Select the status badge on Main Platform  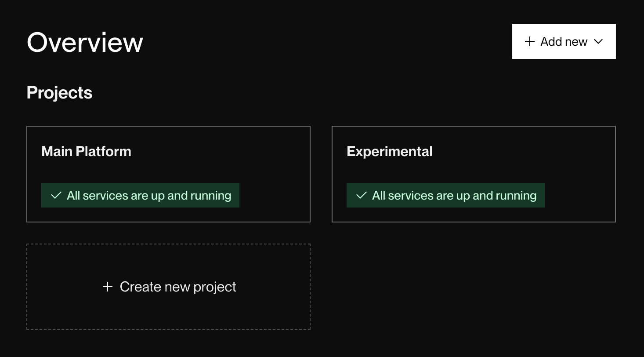[140, 195]
